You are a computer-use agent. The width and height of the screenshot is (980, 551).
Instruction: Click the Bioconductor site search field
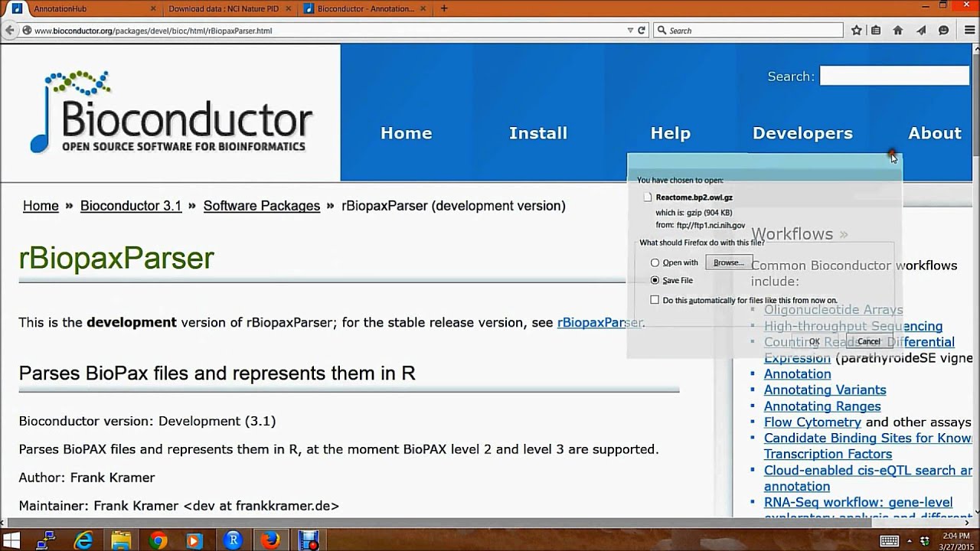coord(894,76)
